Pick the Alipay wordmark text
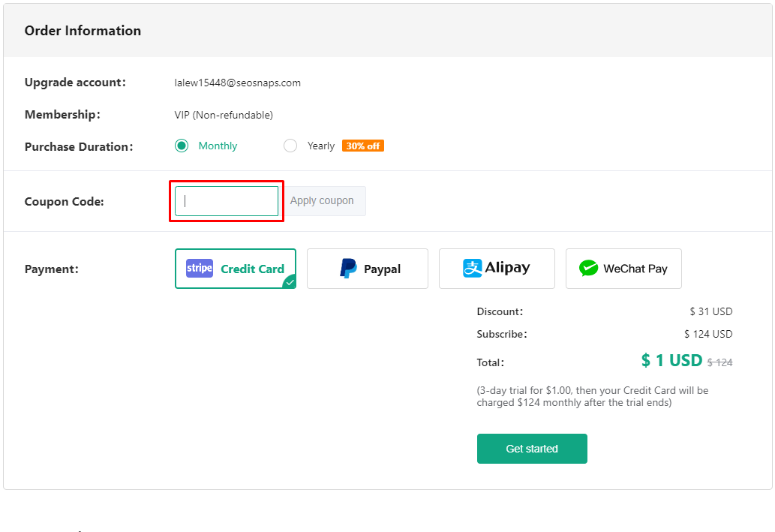 pos(507,268)
